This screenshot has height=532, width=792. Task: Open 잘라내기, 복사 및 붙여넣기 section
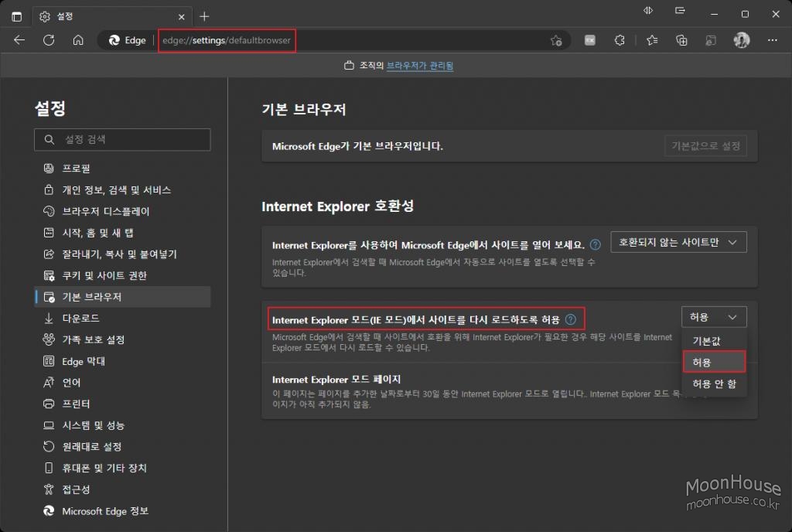pos(123,254)
